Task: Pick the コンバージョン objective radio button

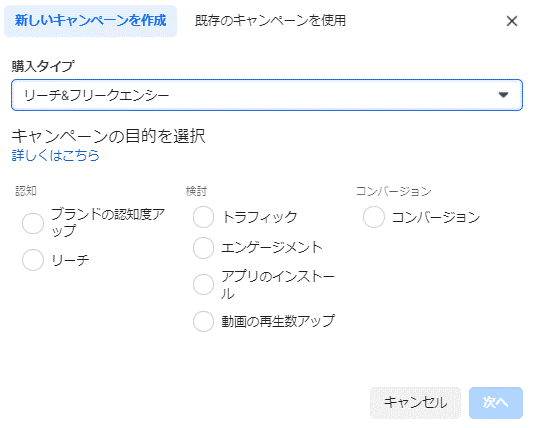Action: tap(374, 217)
